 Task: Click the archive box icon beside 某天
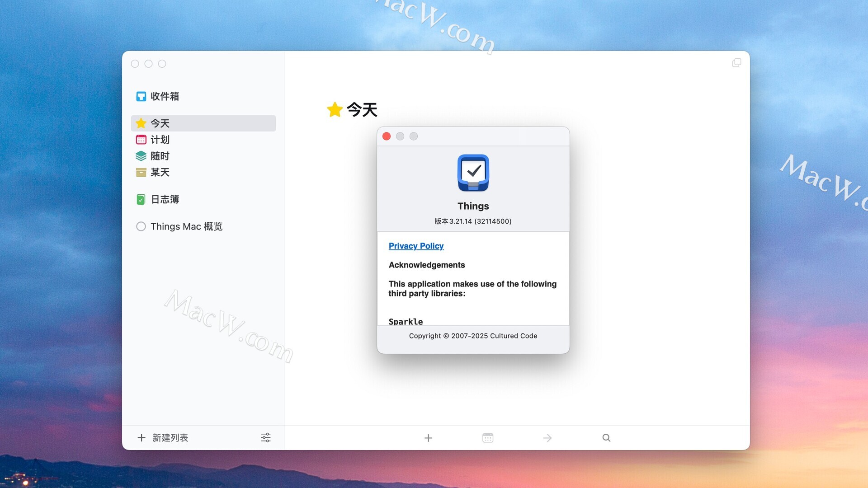pyautogui.click(x=141, y=172)
